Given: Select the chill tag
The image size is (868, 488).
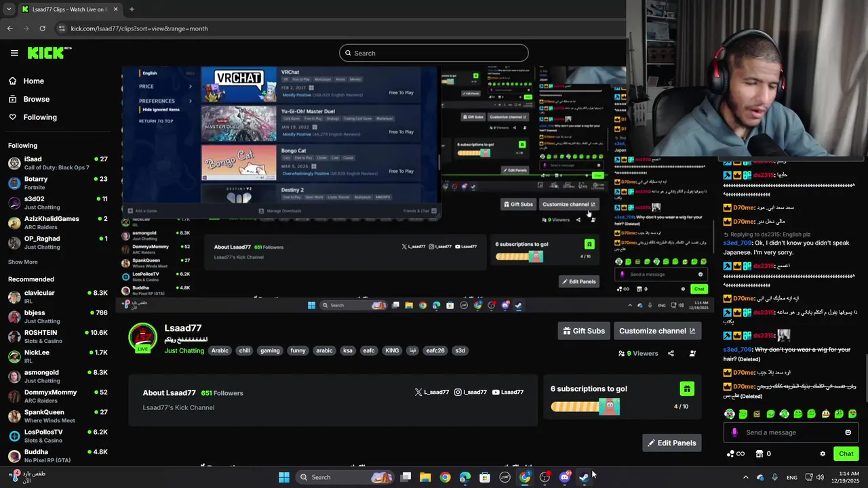Looking at the screenshot, I should [244, 350].
